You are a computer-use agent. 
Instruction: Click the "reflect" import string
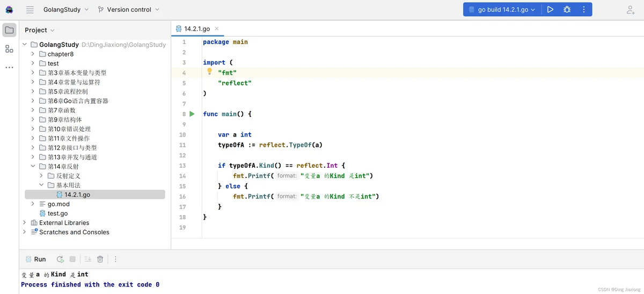(235, 83)
